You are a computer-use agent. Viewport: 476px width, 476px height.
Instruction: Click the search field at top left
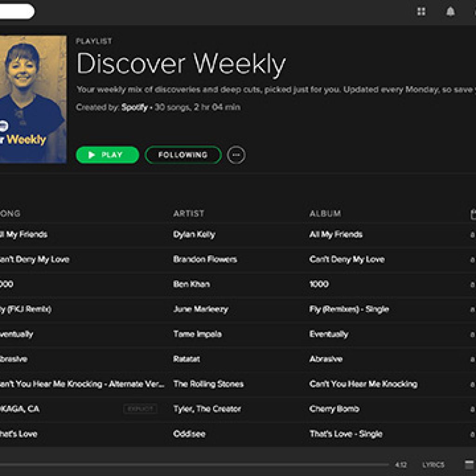click(17, 12)
